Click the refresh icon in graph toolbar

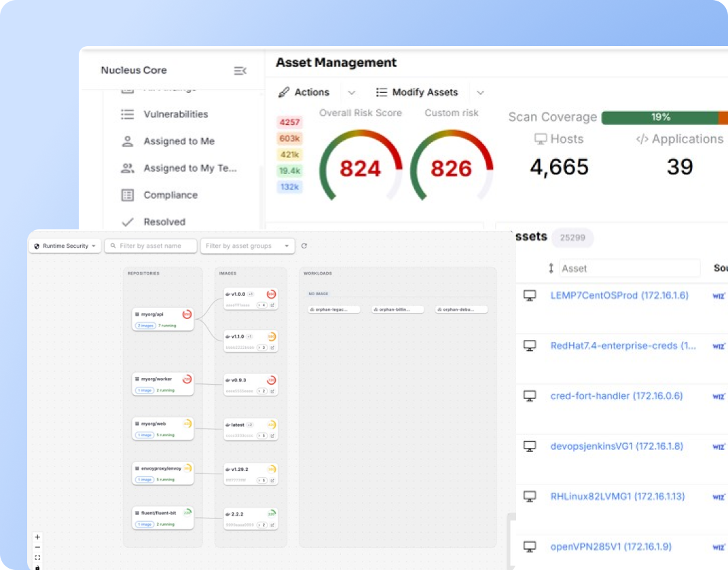coord(304,246)
